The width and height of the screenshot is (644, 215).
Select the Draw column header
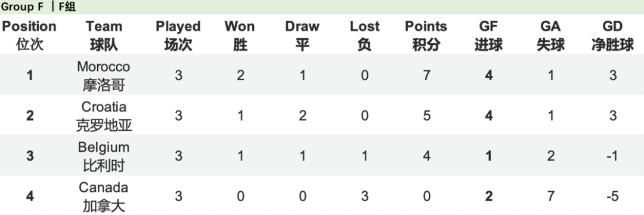tap(302, 35)
